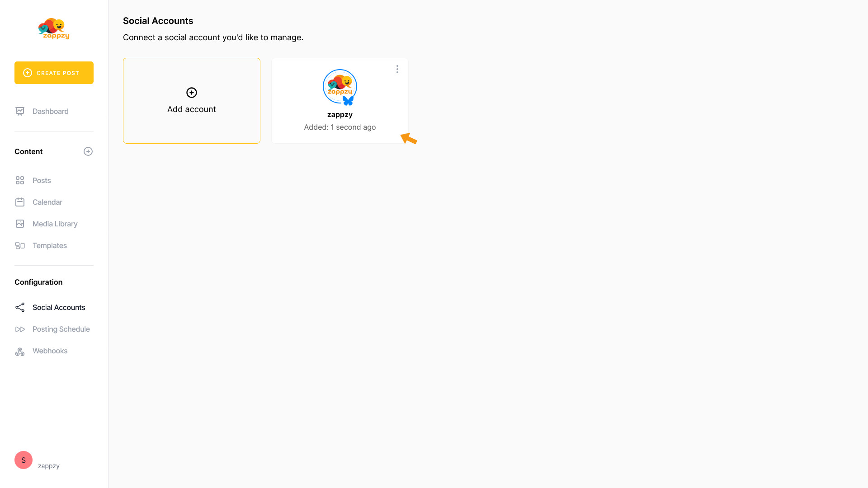
Task: Click the plus icon beside Content
Action: [x=88, y=151]
